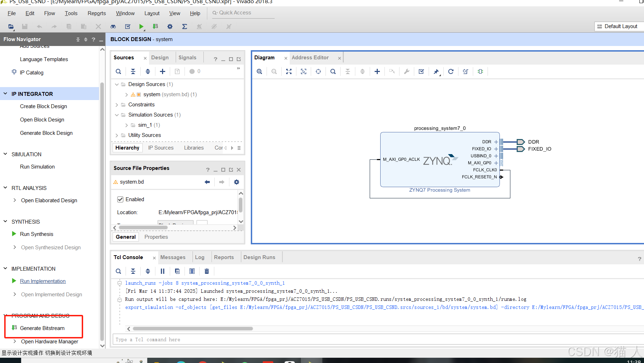Viewport: 644px width, 363px height.
Task: Regenerate layout with the refresh icon
Action: coord(451,71)
